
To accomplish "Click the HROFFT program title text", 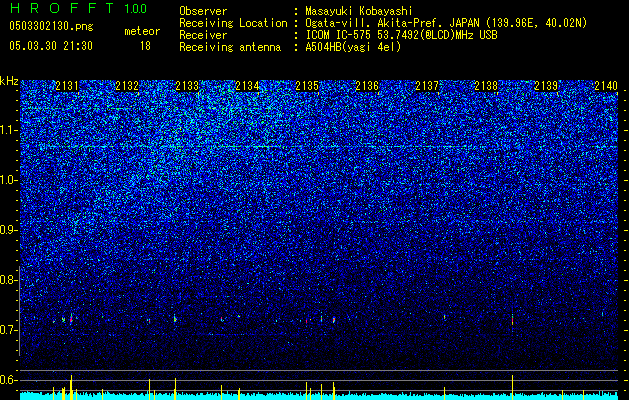I will (x=62, y=8).
